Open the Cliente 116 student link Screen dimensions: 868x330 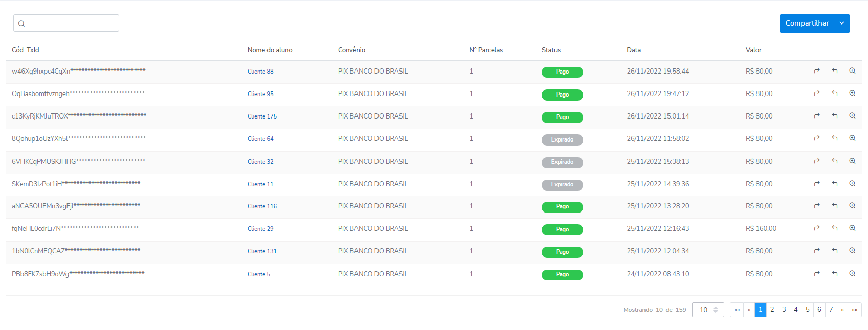pos(262,206)
